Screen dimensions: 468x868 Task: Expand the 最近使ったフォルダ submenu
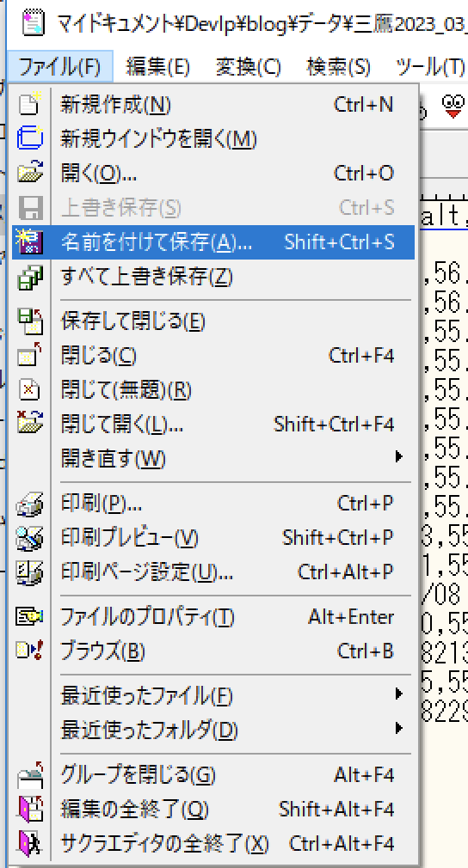coord(398,729)
